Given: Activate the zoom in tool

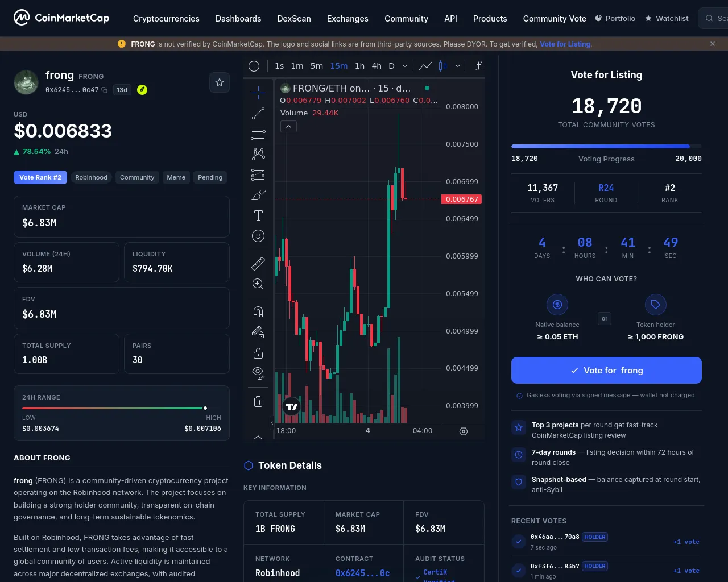Looking at the screenshot, I should click(x=258, y=284).
